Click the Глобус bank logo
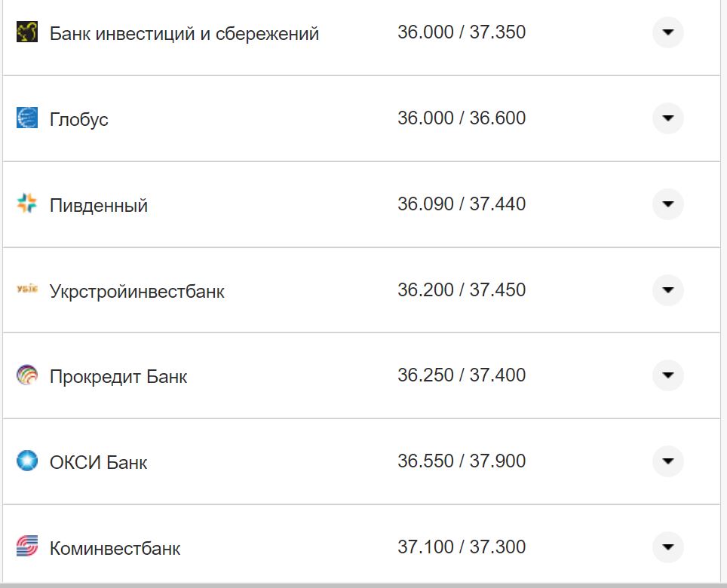Viewport: 727px width, 588px height. coord(27,118)
